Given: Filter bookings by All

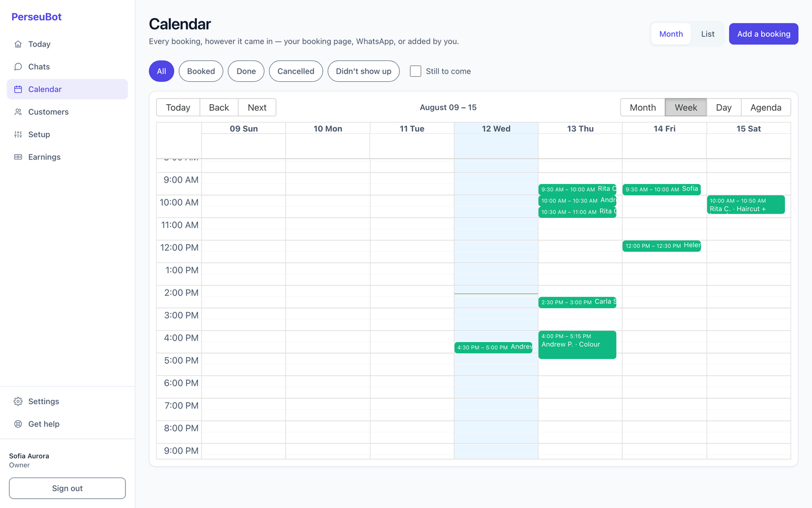Looking at the screenshot, I should [x=161, y=71].
